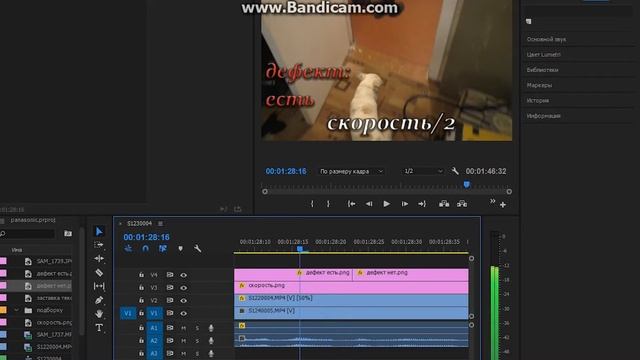Image resolution: width=640 pixels, height=360 pixels.
Task: Click the Mark Out button
Action: tap(328, 204)
